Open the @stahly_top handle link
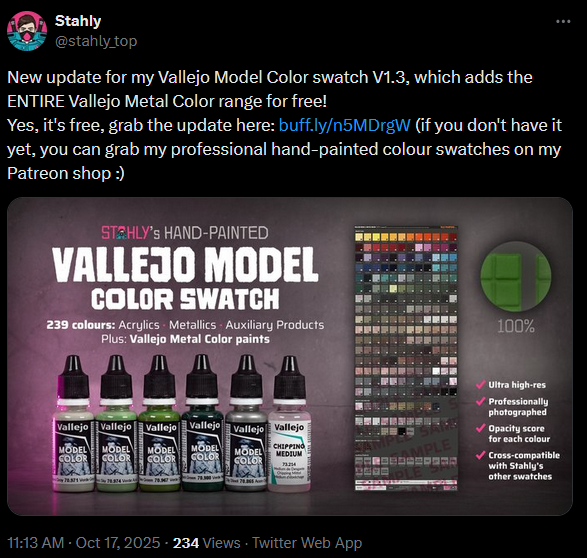 pyautogui.click(x=96, y=41)
